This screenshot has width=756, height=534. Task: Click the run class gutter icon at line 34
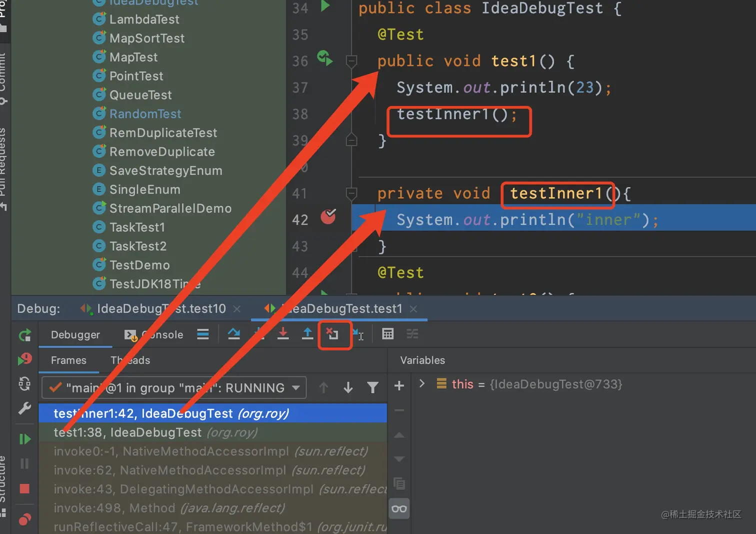(x=325, y=6)
